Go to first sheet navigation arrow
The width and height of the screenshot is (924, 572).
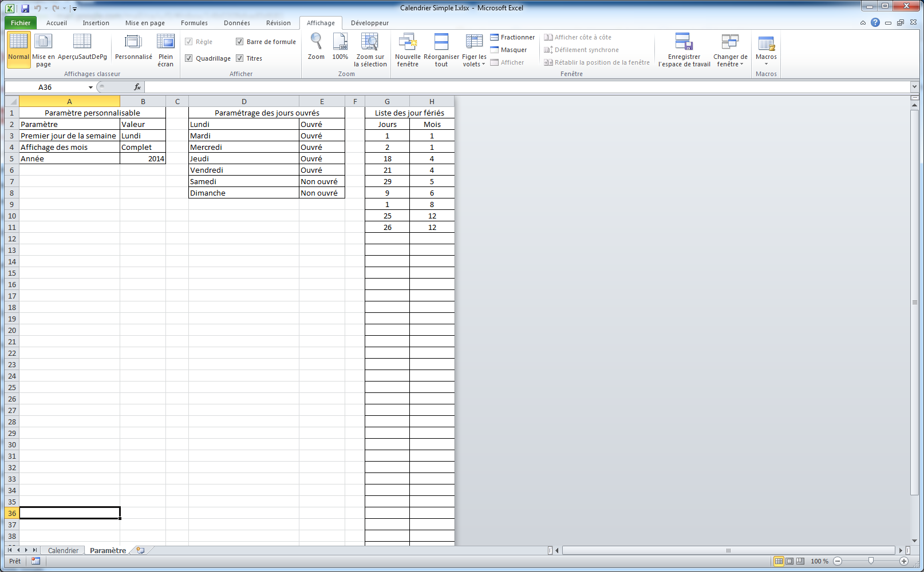point(10,550)
